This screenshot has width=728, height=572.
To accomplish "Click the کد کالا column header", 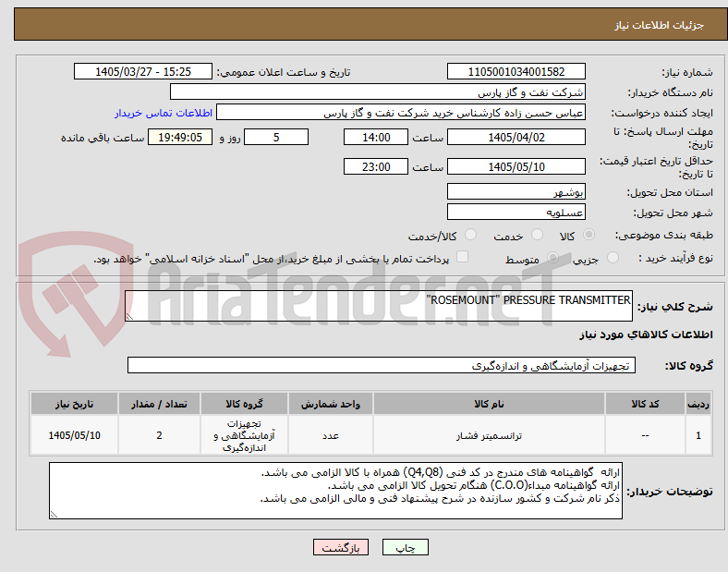I will (645, 404).
